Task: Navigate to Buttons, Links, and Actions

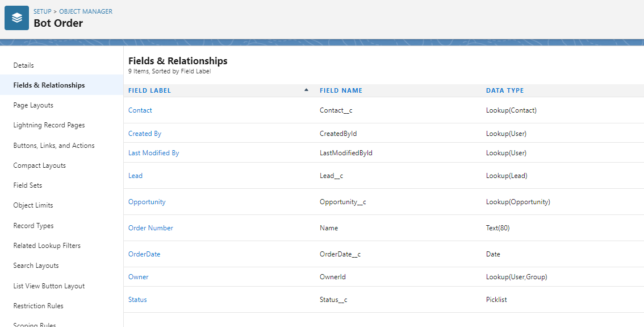Action: click(x=54, y=146)
